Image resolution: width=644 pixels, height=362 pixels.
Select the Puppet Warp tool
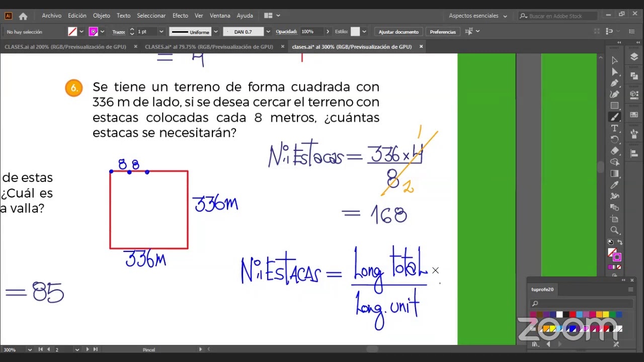(614, 196)
